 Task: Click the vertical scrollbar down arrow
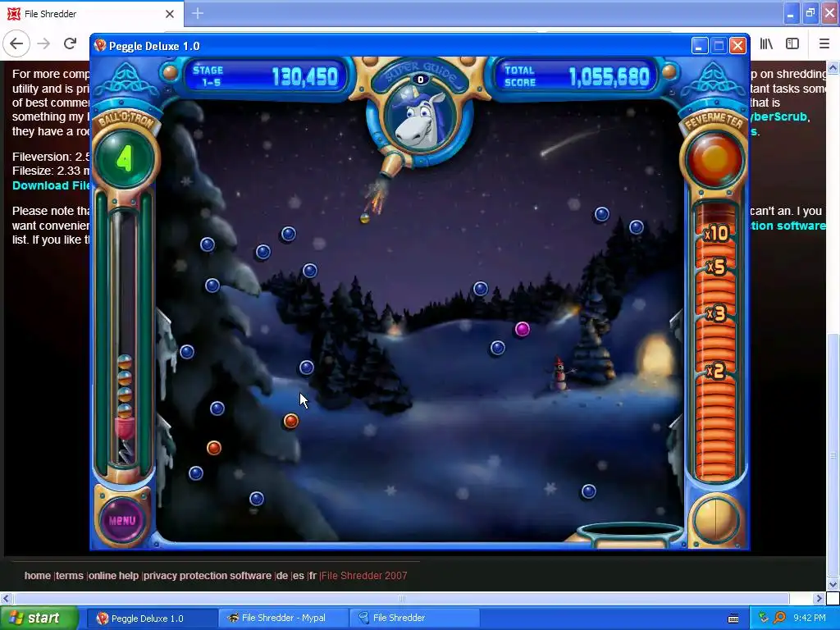tap(833, 584)
